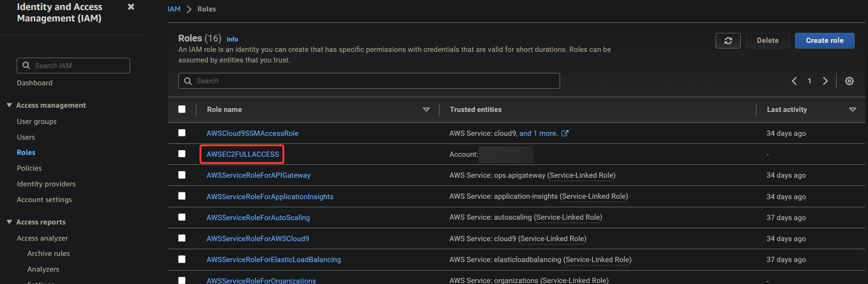Viewport: 868px width, 284px height.
Task: Mark checkbox for AWSServiceRoleForElasticLoadBalancing
Action: click(x=182, y=259)
